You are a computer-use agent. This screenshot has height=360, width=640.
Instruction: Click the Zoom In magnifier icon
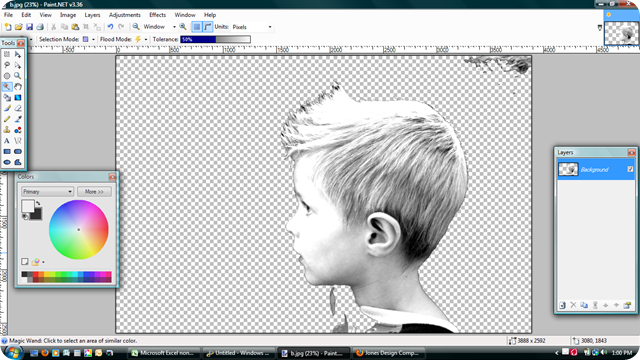tap(183, 27)
